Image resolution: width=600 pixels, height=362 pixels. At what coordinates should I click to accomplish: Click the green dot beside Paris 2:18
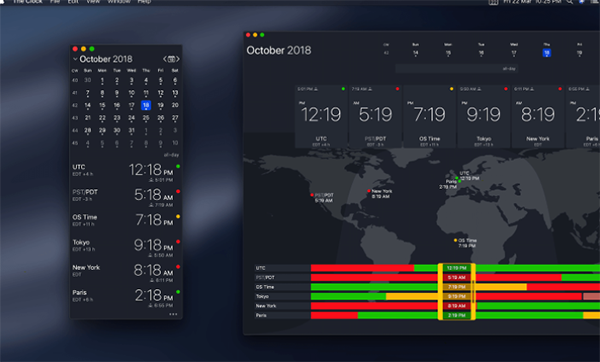pos(178,292)
